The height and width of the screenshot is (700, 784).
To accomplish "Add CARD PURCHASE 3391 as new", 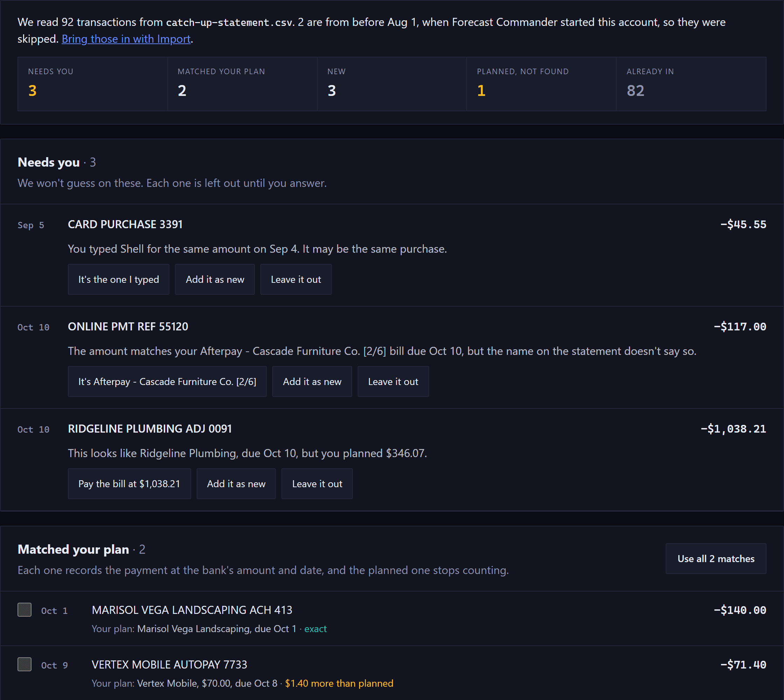I will pyautogui.click(x=215, y=279).
